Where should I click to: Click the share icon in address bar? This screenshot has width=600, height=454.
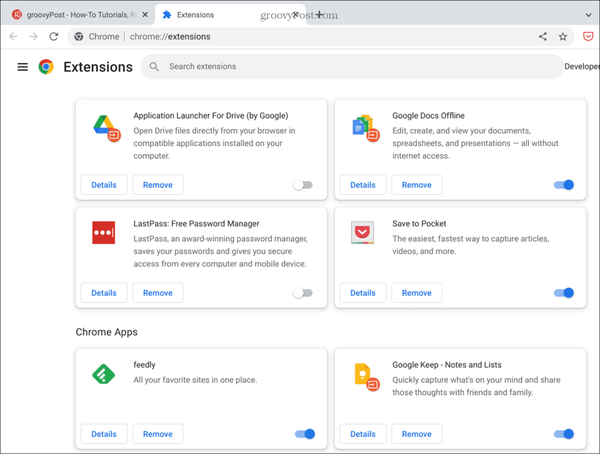543,37
